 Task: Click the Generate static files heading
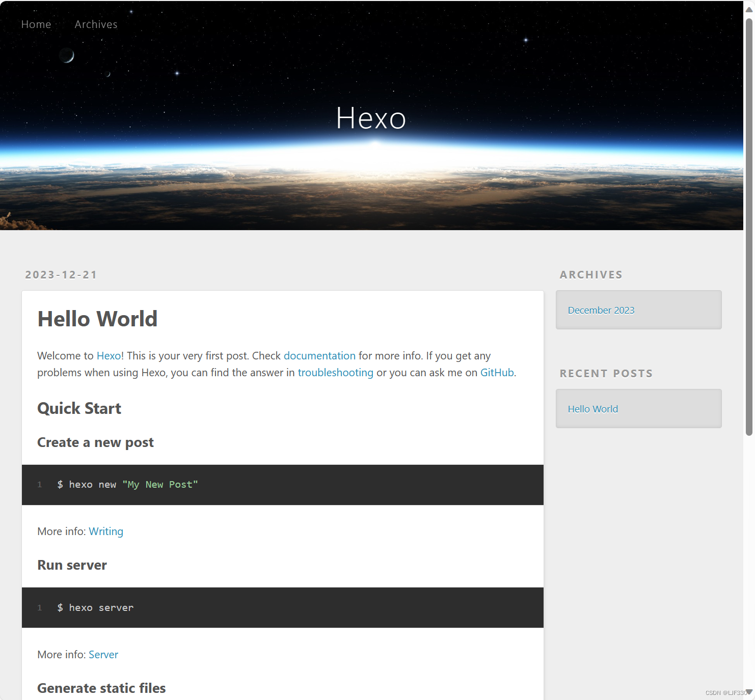(x=101, y=688)
